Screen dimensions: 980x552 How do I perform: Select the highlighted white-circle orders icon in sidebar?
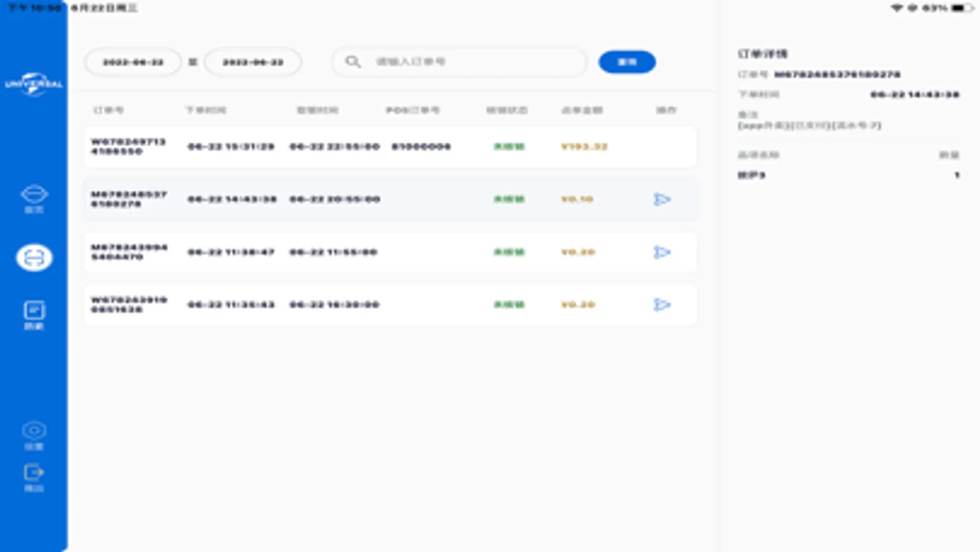(34, 258)
